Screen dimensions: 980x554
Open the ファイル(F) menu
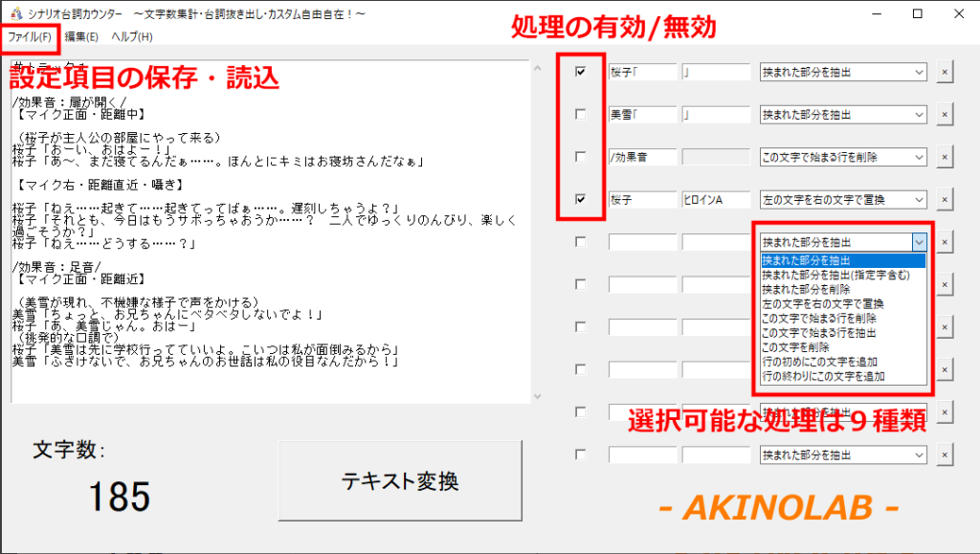click(30, 37)
